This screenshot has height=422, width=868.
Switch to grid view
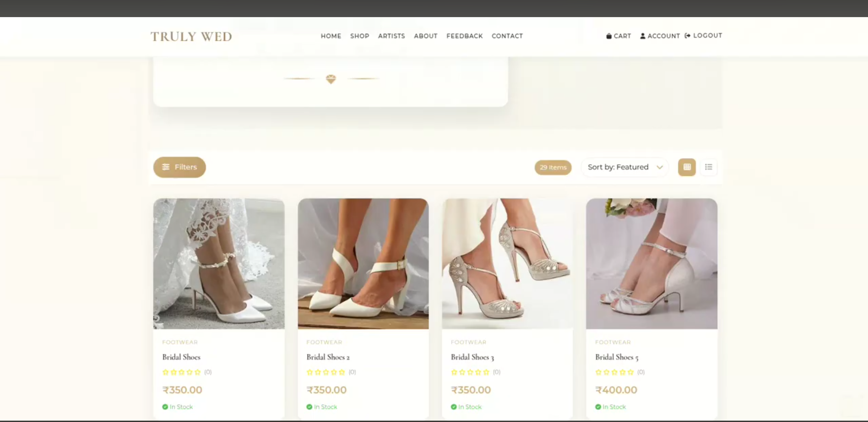pyautogui.click(x=687, y=167)
